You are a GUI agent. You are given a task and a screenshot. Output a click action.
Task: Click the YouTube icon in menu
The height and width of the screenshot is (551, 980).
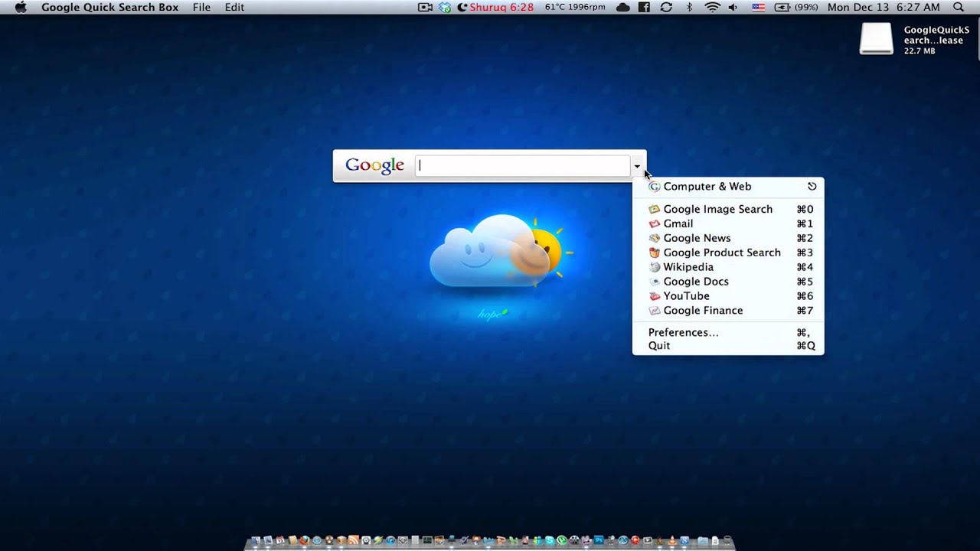pyautogui.click(x=654, y=296)
